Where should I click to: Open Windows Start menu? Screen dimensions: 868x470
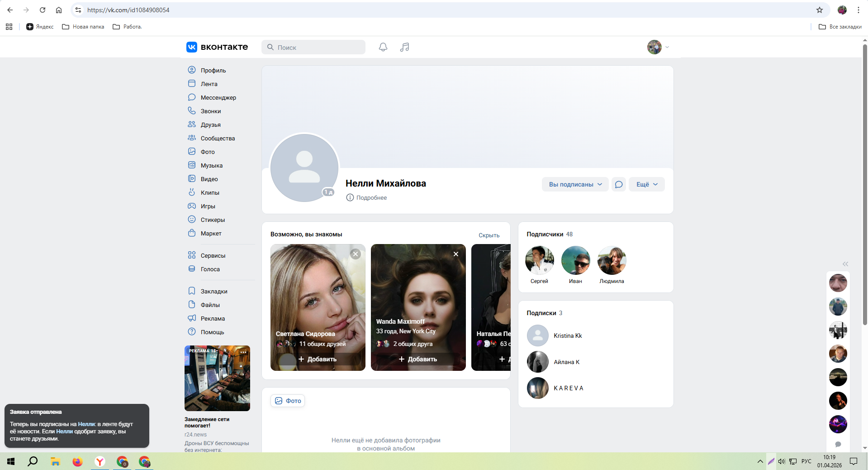(x=11, y=461)
